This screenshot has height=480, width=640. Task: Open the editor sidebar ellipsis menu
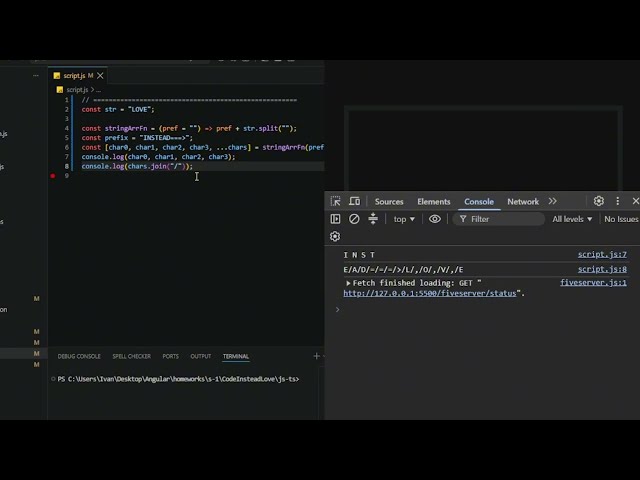pos(36,76)
